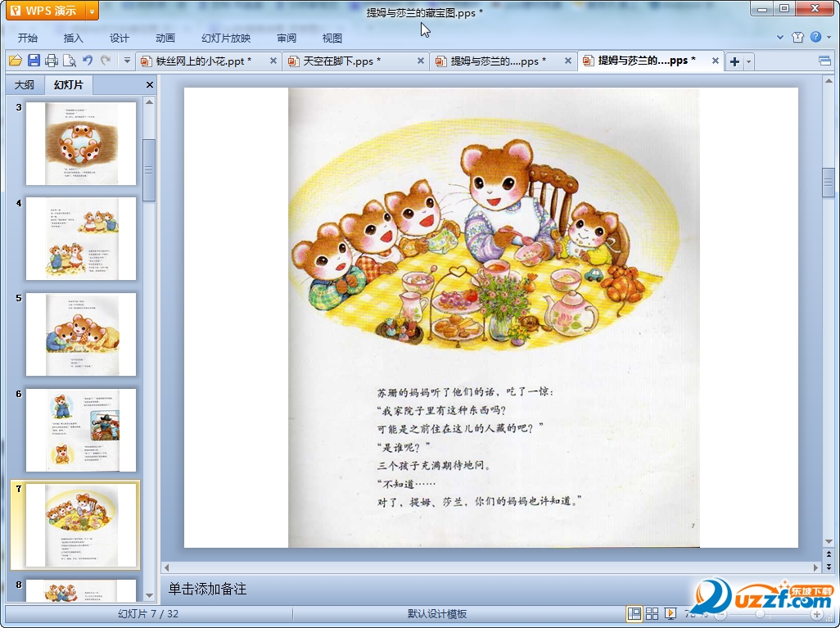The width and height of the screenshot is (840, 628).
Task: Close the 铁丝网上的小花.ppt tab
Action: click(x=273, y=61)
